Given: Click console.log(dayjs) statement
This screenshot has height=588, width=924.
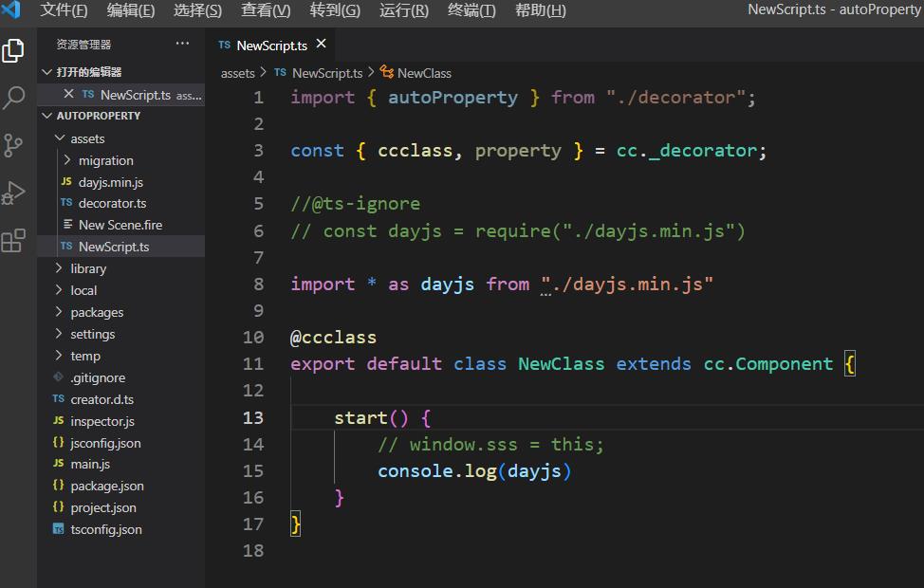Looking at the screenshot, I should point(474,471).
